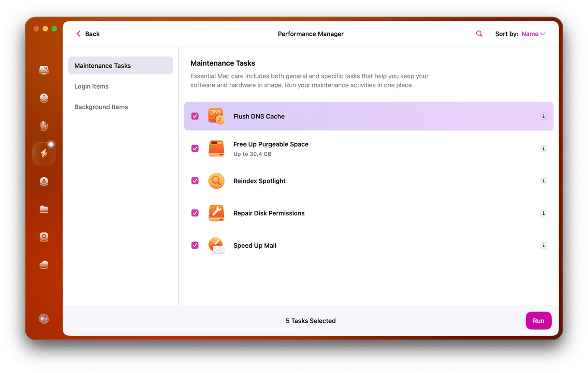
Task: Open the Sort by Name dropdown
Action: coord(533,34)
